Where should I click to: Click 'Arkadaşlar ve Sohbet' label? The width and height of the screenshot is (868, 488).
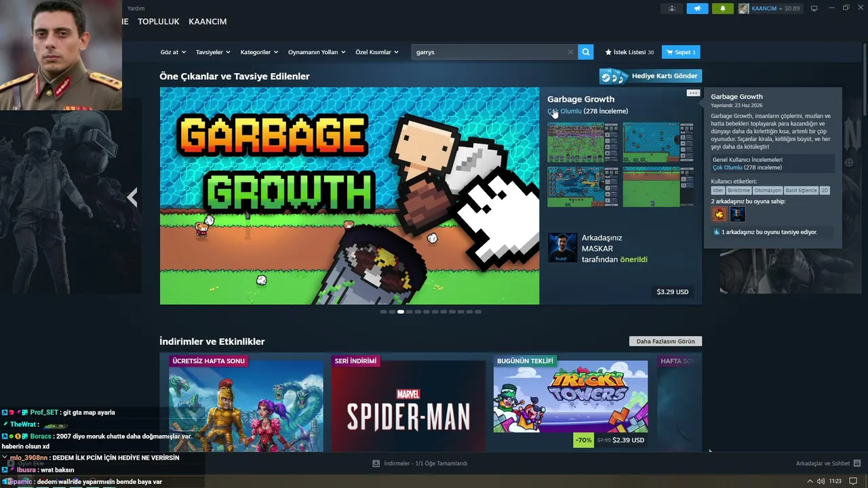(x=823, y=464)
